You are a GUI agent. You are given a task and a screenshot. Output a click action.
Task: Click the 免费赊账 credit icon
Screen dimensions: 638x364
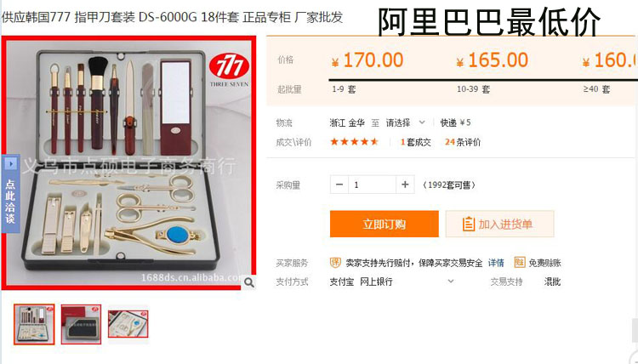[519, 262]
